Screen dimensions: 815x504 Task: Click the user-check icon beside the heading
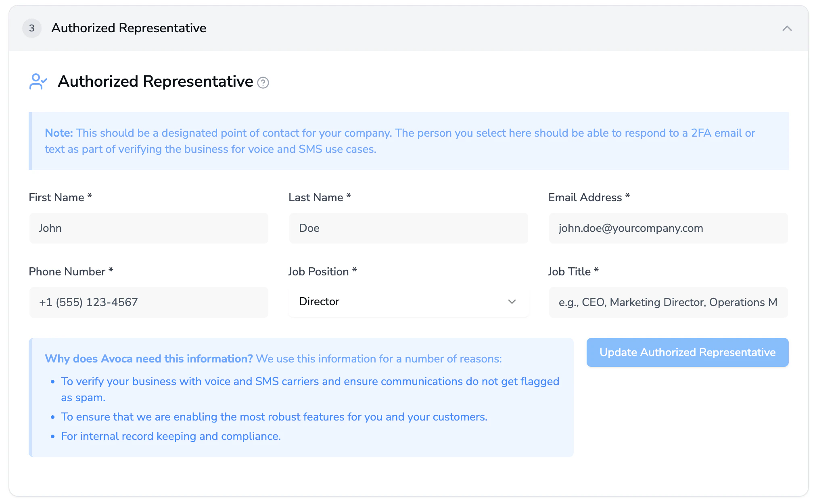pyautogui.click(x=38, y=81)
